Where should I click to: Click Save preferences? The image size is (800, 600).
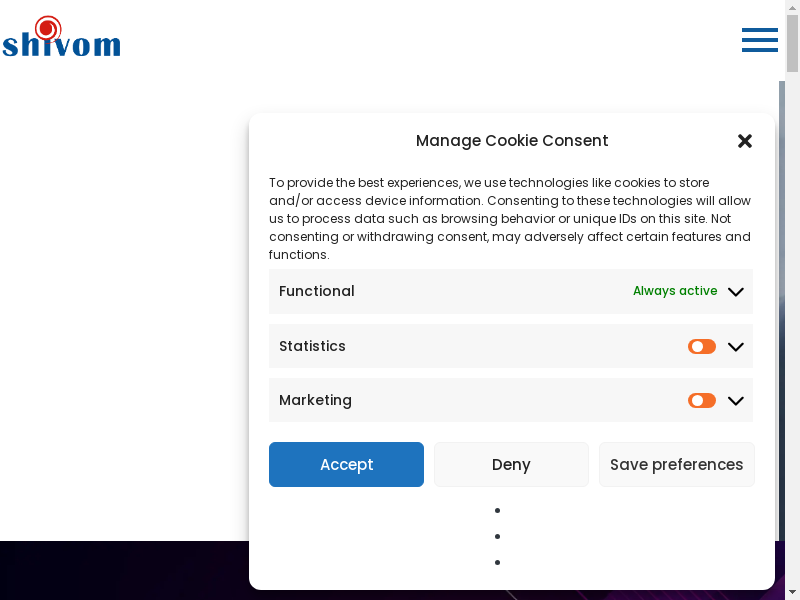tap(677, 465)
